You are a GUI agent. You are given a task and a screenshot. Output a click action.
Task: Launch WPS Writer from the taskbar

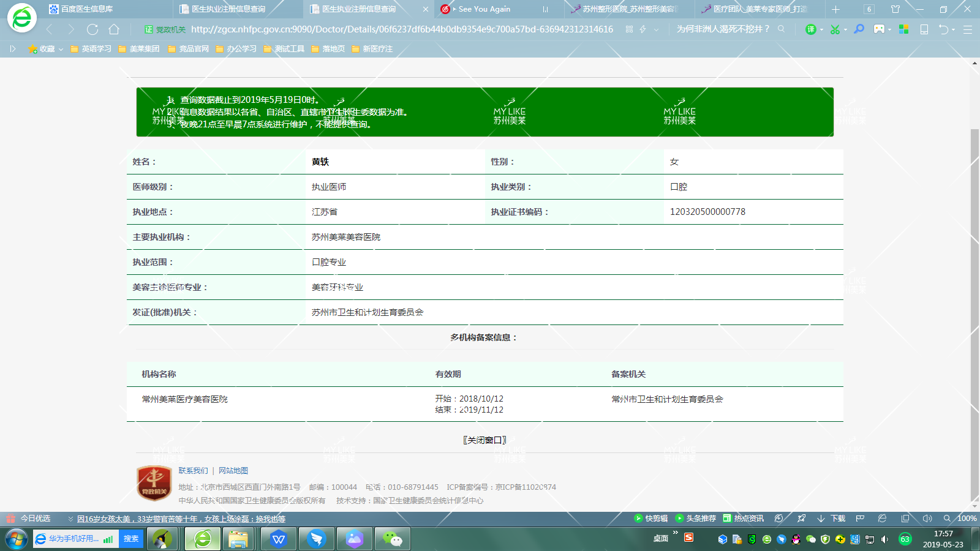point(279,539)
